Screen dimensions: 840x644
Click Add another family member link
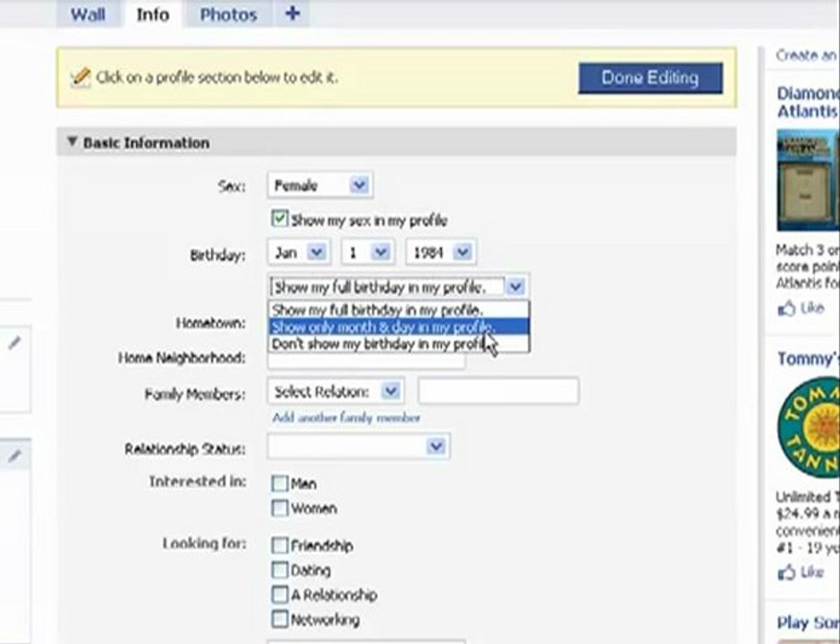[346, 418]
